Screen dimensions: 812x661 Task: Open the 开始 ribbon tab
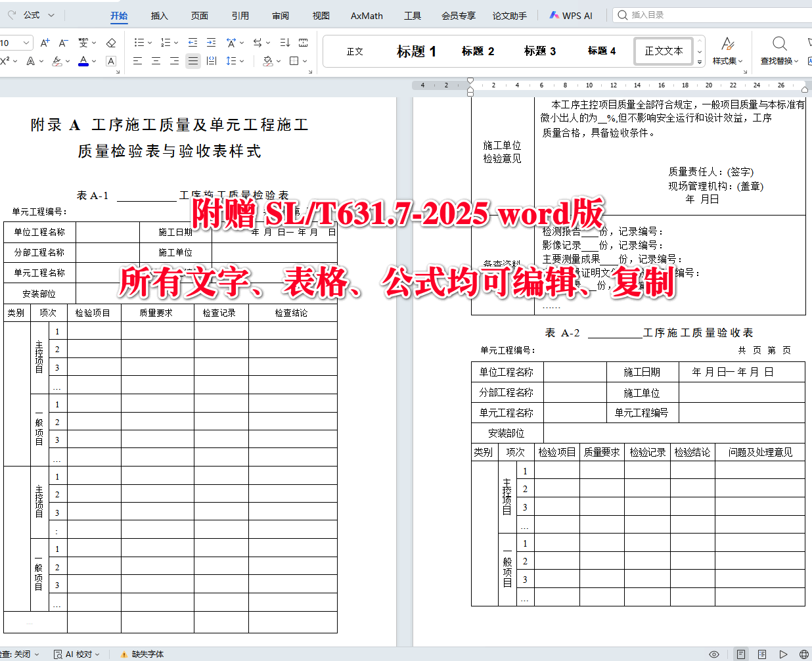[119, 16]
